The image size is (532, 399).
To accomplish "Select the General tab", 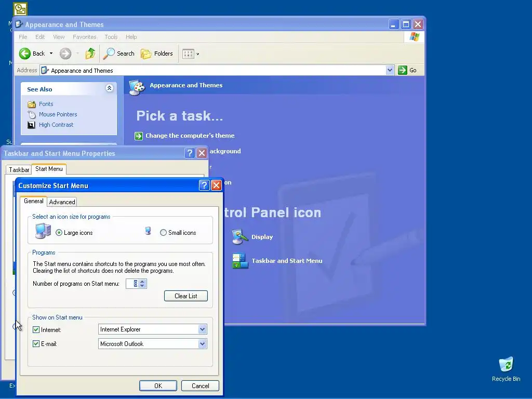I will 34,201.
